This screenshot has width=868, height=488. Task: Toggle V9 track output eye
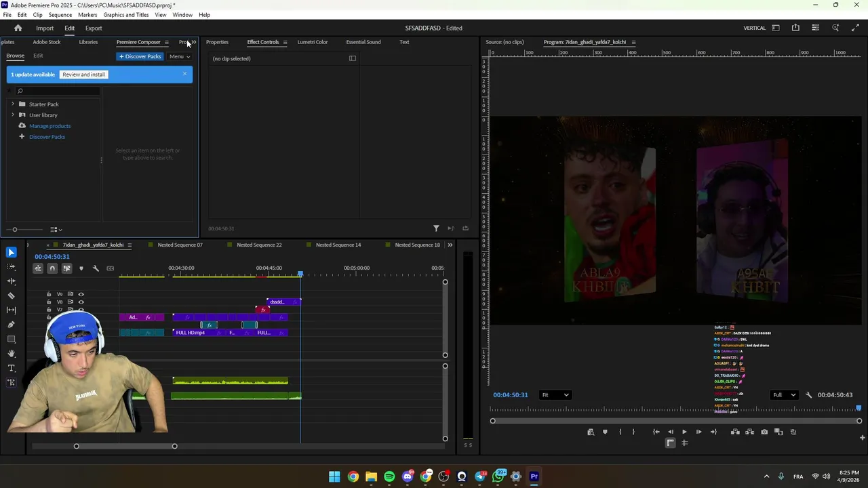81,294
